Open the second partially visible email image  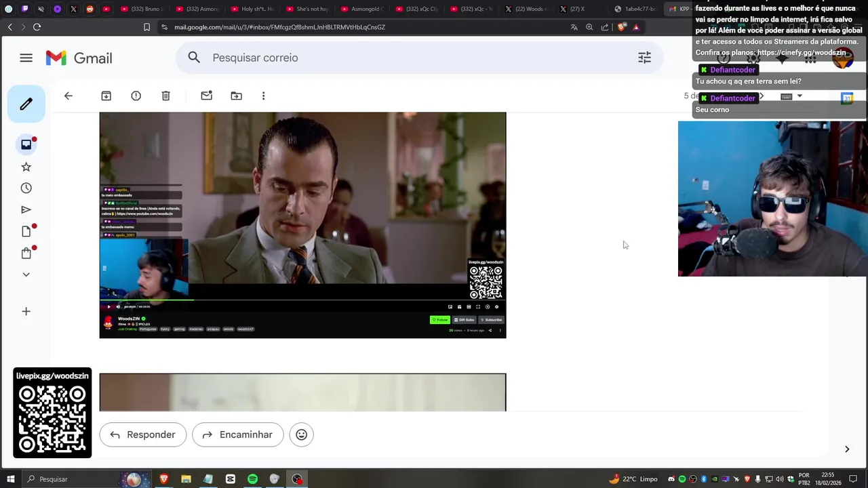coord(302,392)
